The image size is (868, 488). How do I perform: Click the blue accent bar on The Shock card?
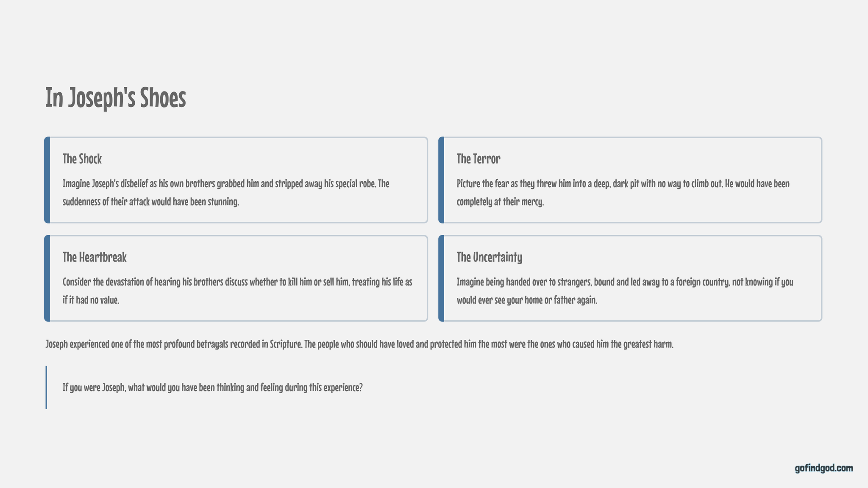pyautogui.click(x=47, y=180)
